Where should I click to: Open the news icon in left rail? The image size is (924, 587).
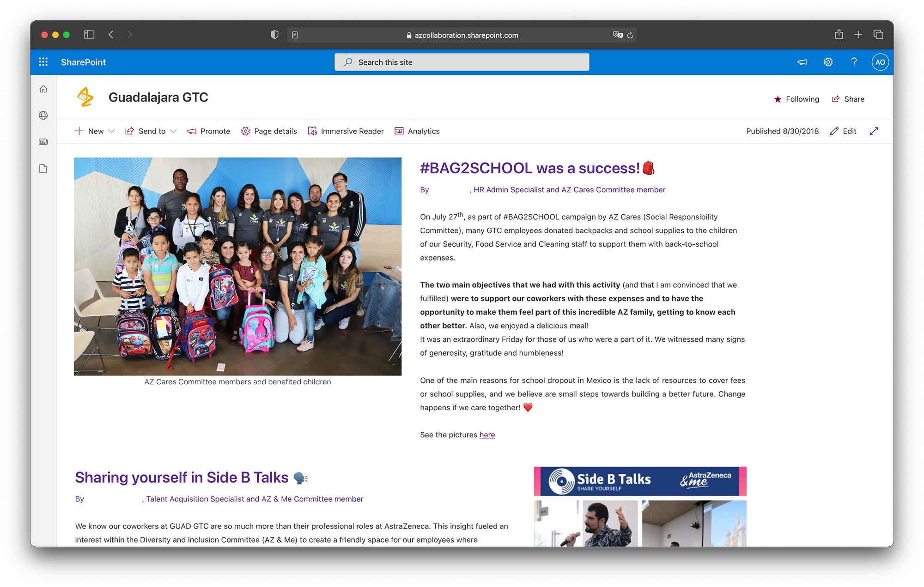[x=43, y=142]
